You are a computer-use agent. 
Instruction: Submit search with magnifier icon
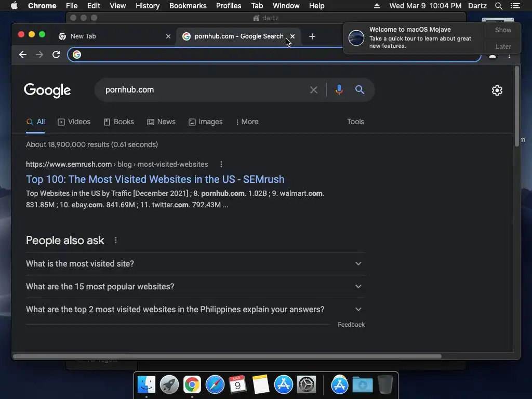pyautogui.click(x=360, y=90)
